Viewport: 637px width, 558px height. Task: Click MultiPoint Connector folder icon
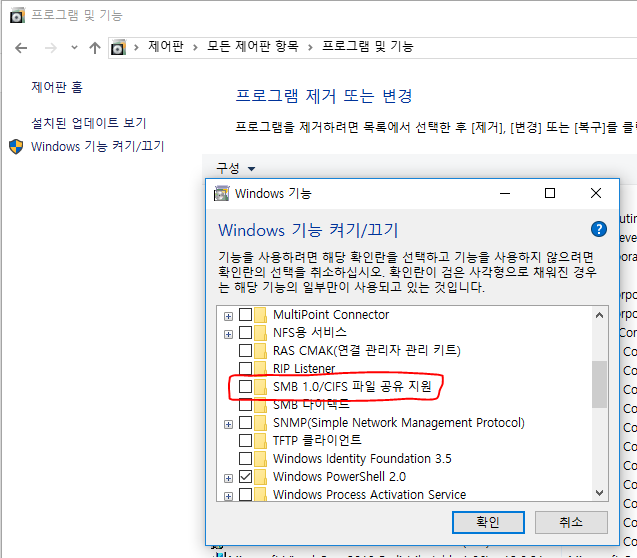tap(260, 314)
